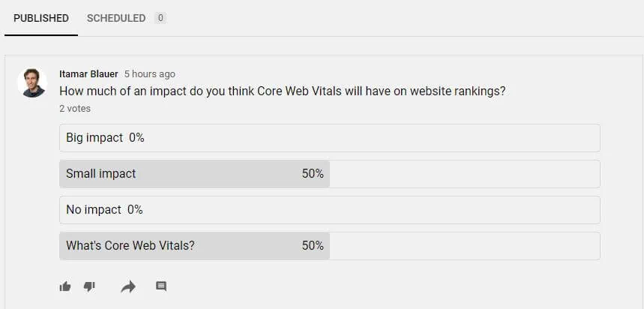Click the Scheduled count badge showing 0
Screen dimensions: 644x309
click(160, 18)
